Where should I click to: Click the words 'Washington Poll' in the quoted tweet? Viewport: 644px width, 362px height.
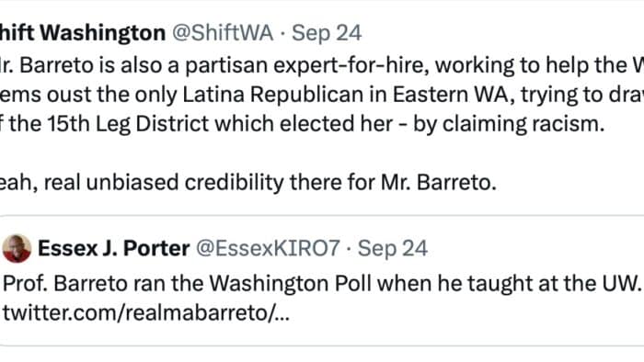tap(292, 284)
